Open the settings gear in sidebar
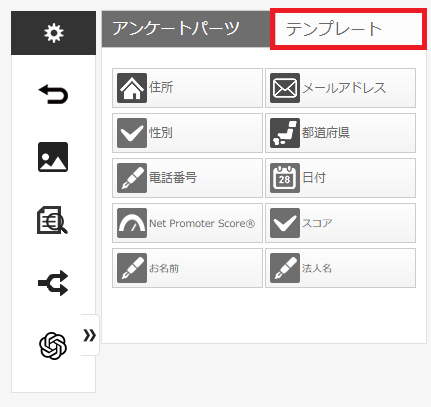The image size is (431, 407). [x=53, y=33]
